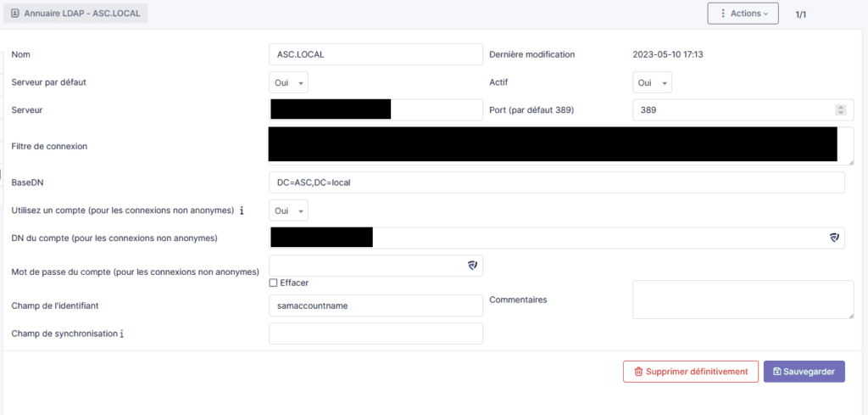Select the Annuaire LDAP - ASC.LOCAL tab
The image size is (868, 415).
(77, 14)
